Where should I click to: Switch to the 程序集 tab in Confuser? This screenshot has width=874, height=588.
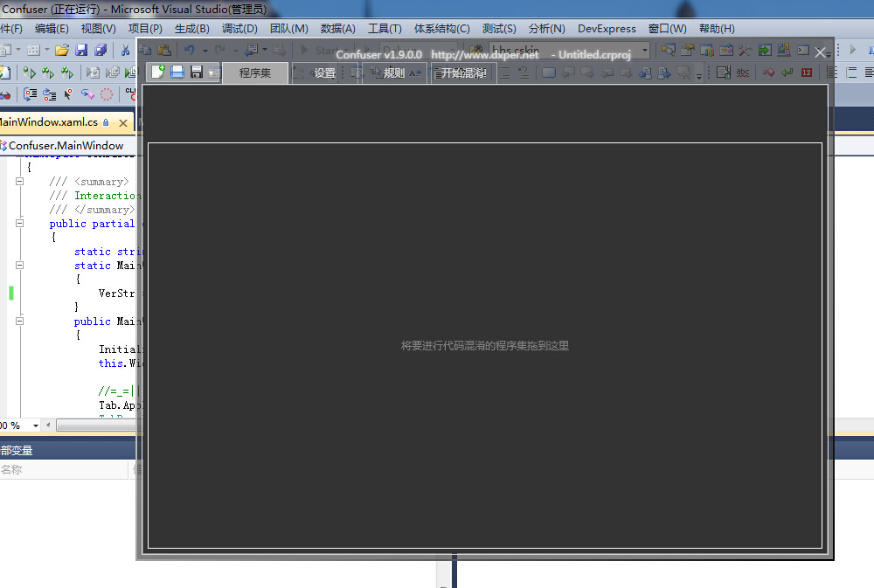click(x=254, y=73)
